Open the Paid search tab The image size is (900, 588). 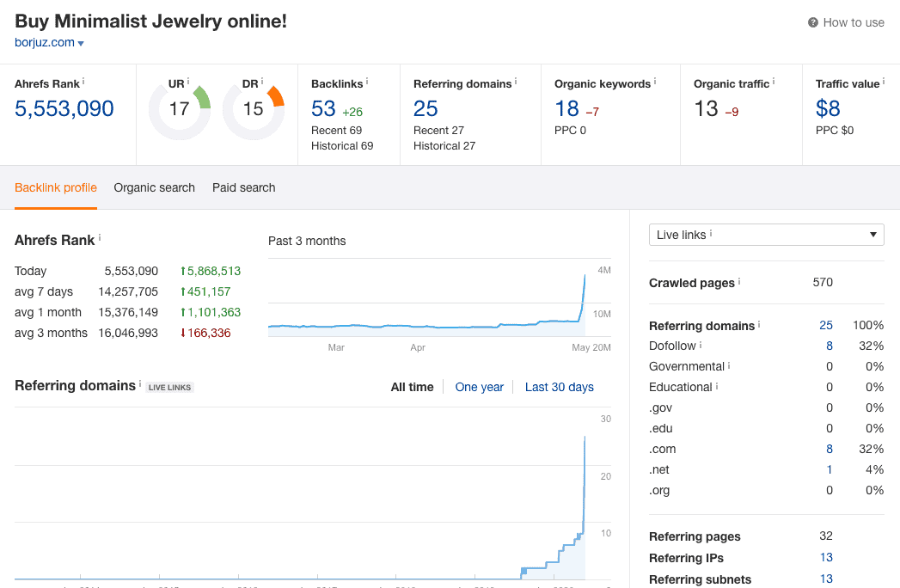click(244, 187)
